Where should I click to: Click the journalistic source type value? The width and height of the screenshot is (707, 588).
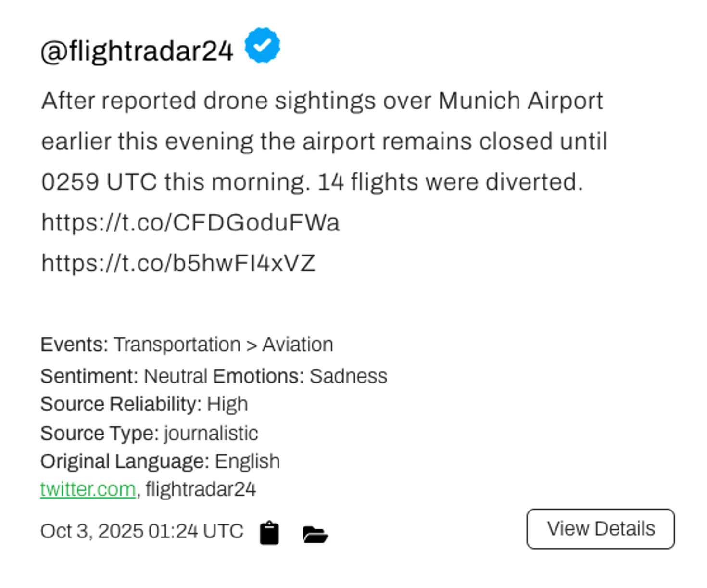pos(211,433)
